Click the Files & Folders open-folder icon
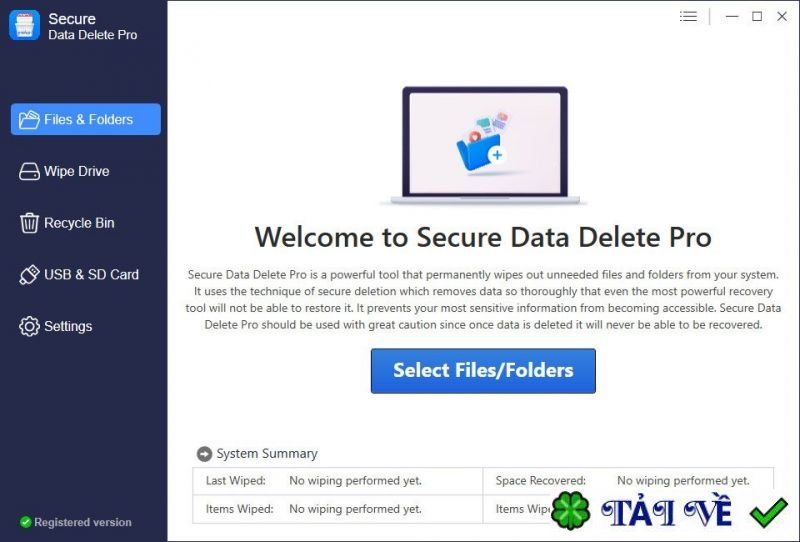800x542 pixels. (x=29, y=119)
